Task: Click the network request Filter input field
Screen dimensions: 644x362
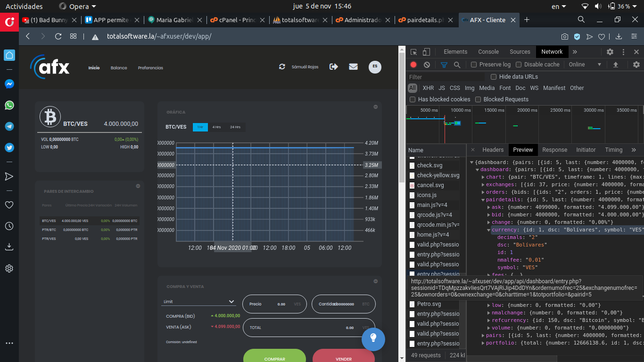Action: pyautogui.click(x=446, y=77)
